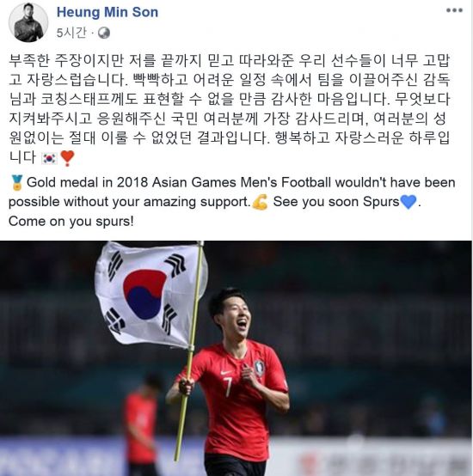The image size is (473, 476).
Task: Click the flexed bicep emoji after support
Action: tap(260, 202)
